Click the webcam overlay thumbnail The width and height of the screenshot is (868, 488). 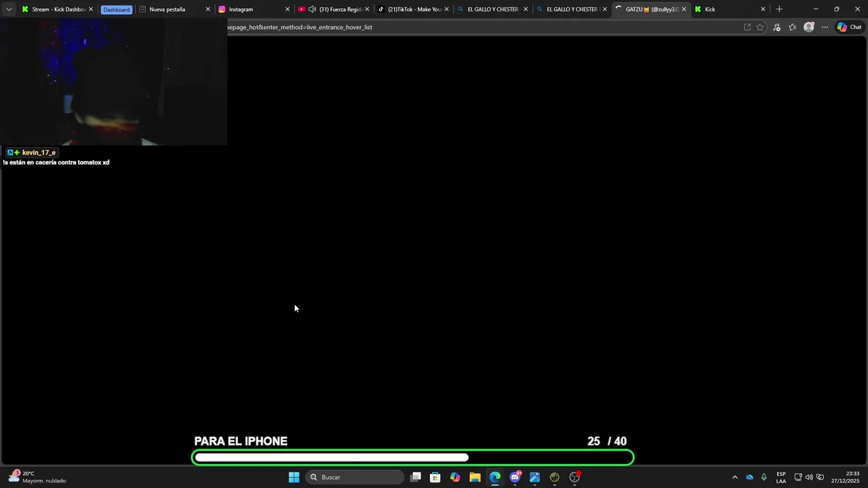click(113, 81)
